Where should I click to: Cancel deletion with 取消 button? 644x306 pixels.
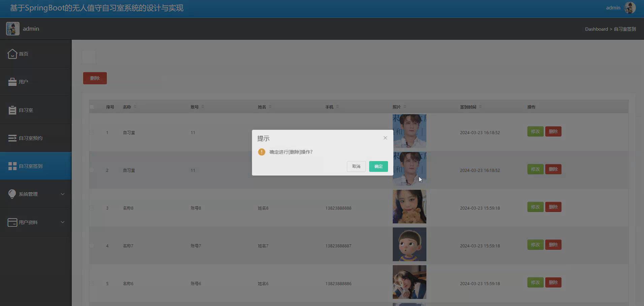[356, 166]
